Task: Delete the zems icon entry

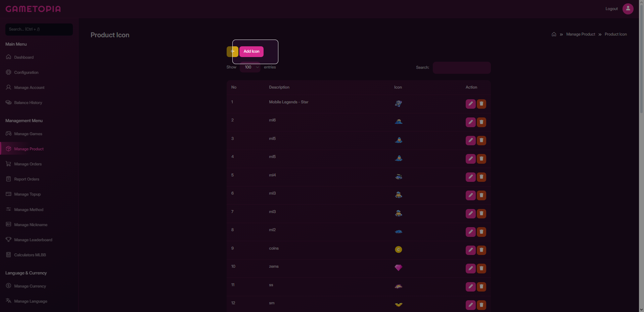Action: [481, 268]
